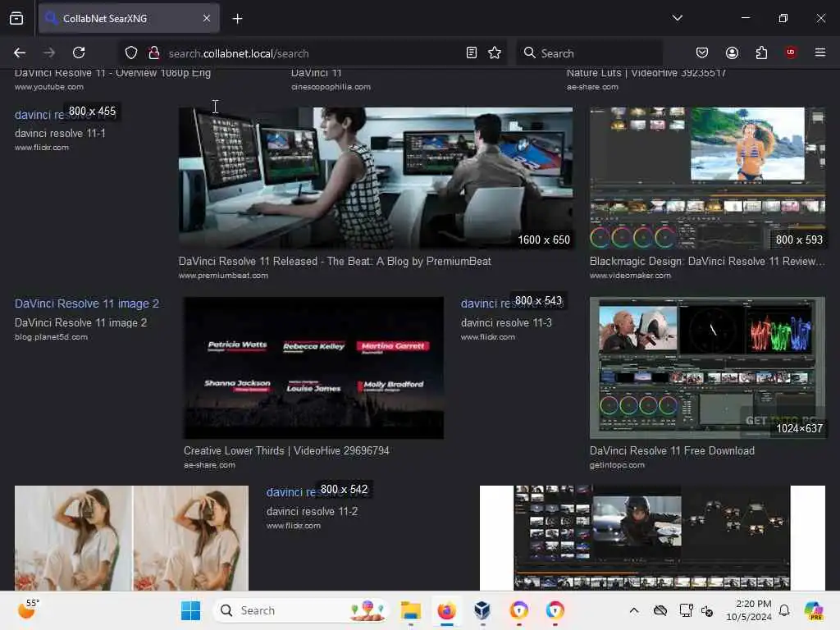The width and height of the screenshot is (840, 630).
Task: Open the Firefox account icon
Action: point(732,52)
